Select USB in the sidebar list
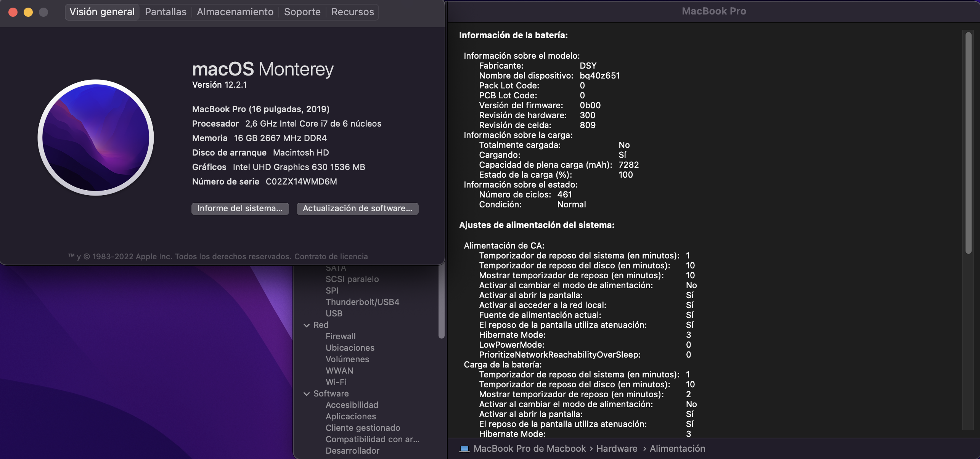This screenshot has height=459, width=980. (334, 313)
